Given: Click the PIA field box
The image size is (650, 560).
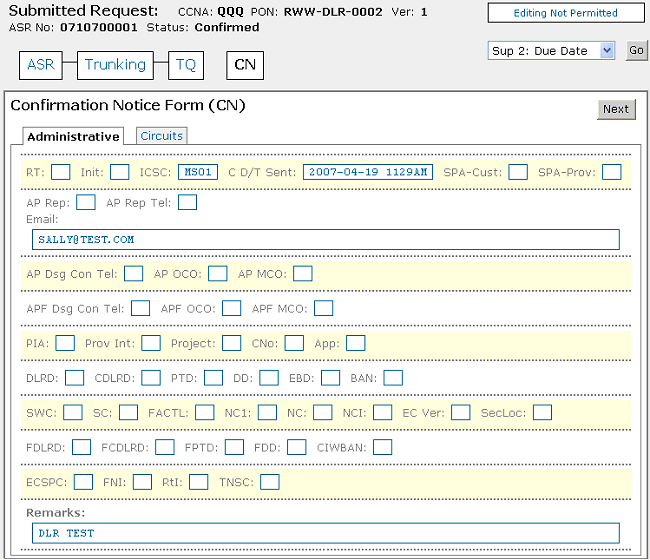Looking at the screenshot, I should pos(65,343).
